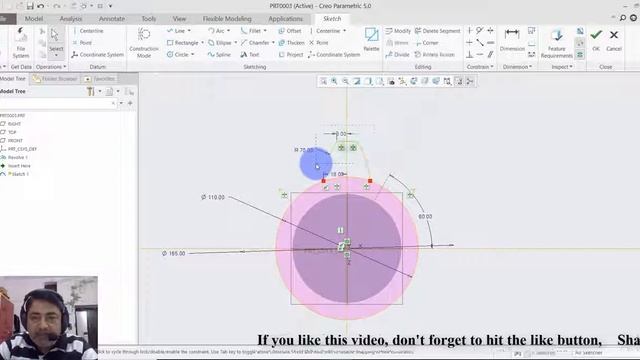Switch to the Folder Browser tab
Image resolution: width=640 pixels, height=360 pixels.
click(55, 79)
